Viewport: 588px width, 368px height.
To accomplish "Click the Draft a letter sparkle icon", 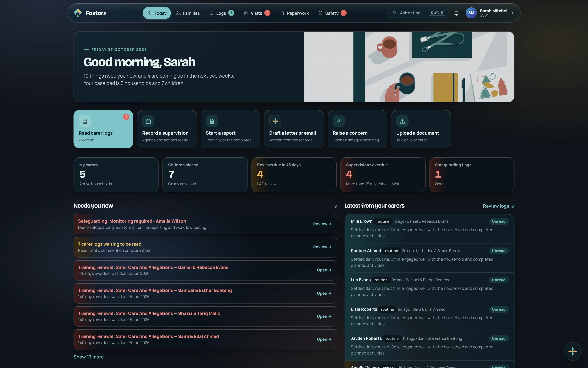I will (275, 121).
